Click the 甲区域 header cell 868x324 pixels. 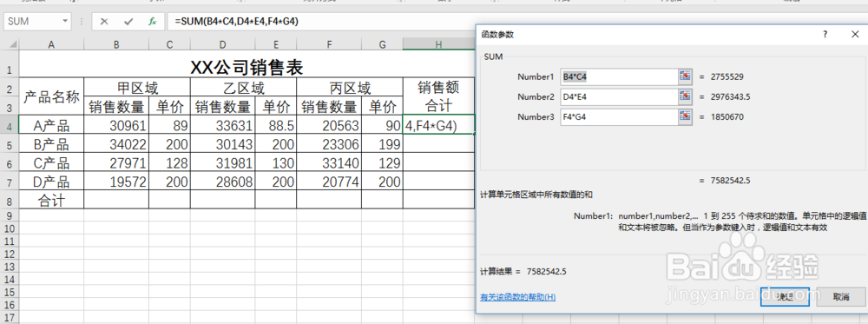(x=137, y=87)
